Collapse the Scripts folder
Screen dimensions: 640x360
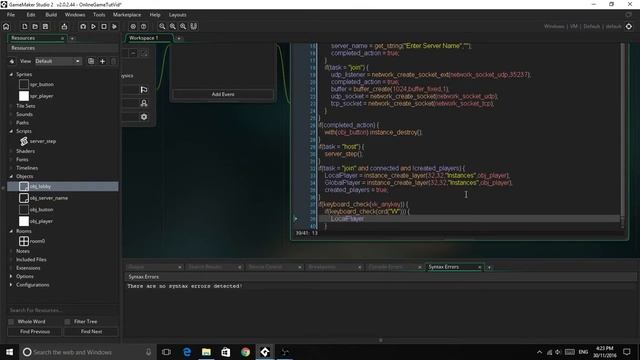tap(11, 131)
